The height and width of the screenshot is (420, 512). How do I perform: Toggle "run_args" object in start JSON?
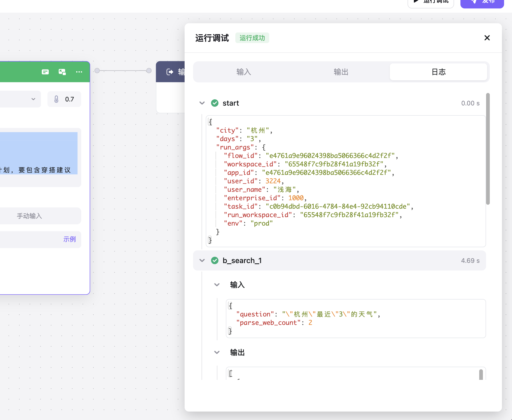click(241, 147)
